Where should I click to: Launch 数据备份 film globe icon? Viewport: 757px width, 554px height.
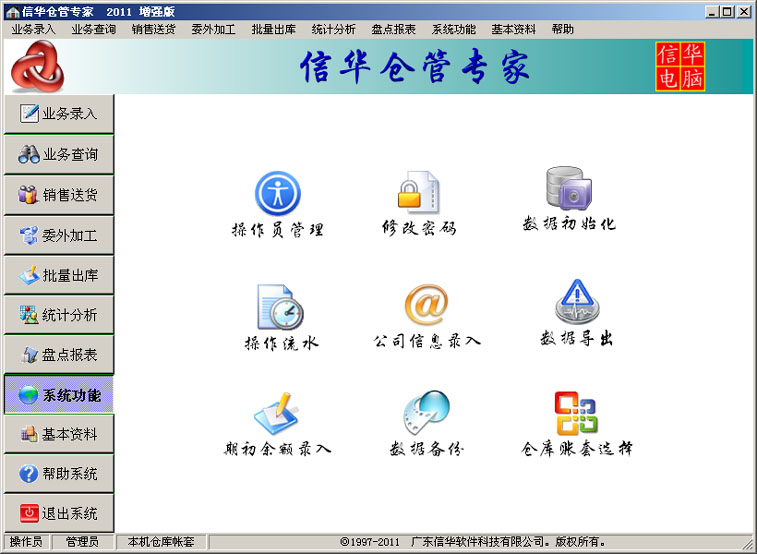[427, 413]
